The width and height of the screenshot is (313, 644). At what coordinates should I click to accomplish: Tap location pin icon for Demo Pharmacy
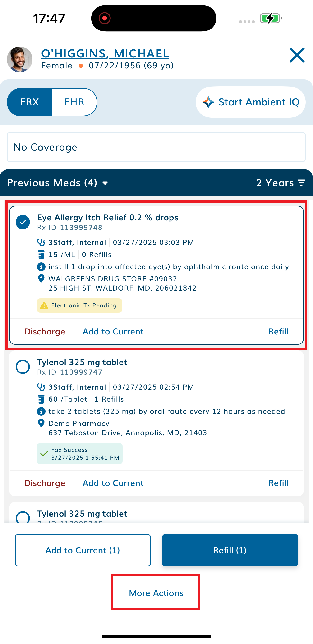coord(41,423)
